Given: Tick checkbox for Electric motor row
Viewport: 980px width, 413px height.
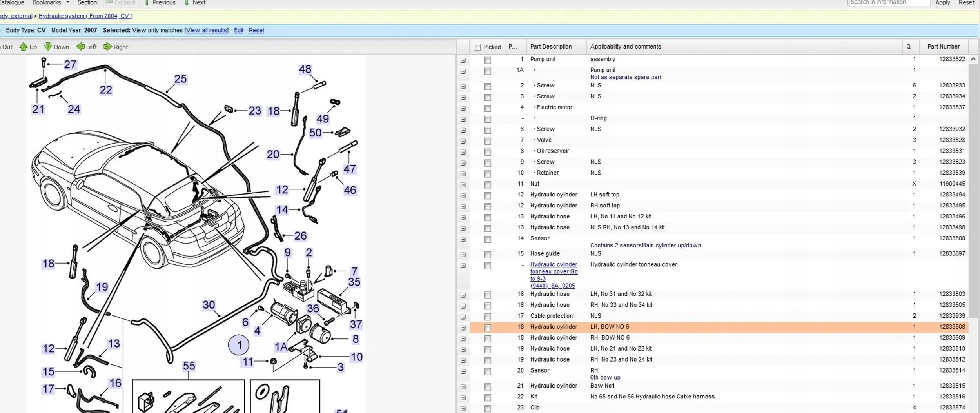Looking at the screenshot, I should (487, 108).
